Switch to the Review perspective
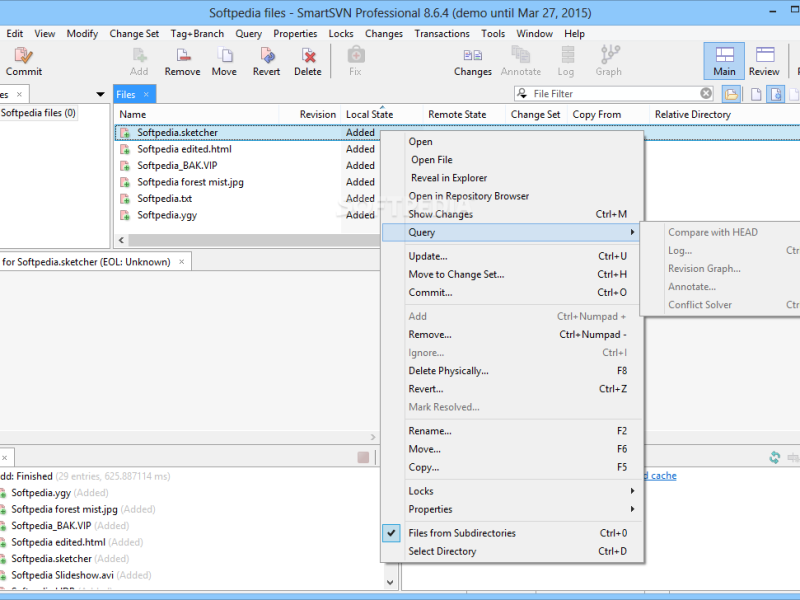The image size is (800, 600). point(764,61)
